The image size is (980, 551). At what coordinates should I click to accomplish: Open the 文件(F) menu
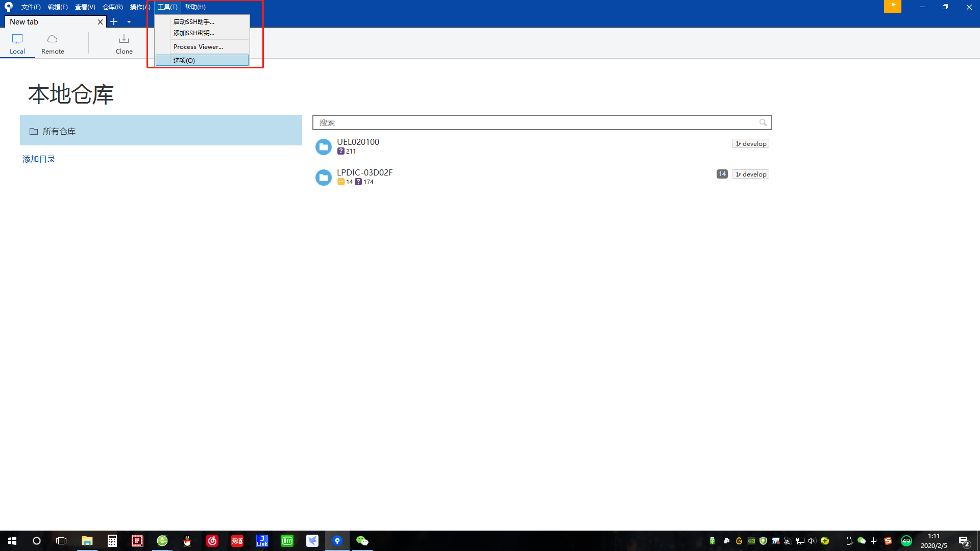pyautogui.click(x=31, y=7)
